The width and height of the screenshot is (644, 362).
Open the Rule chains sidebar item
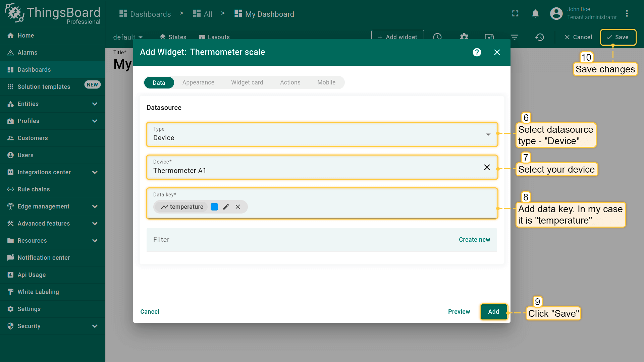tap(34, 189)
